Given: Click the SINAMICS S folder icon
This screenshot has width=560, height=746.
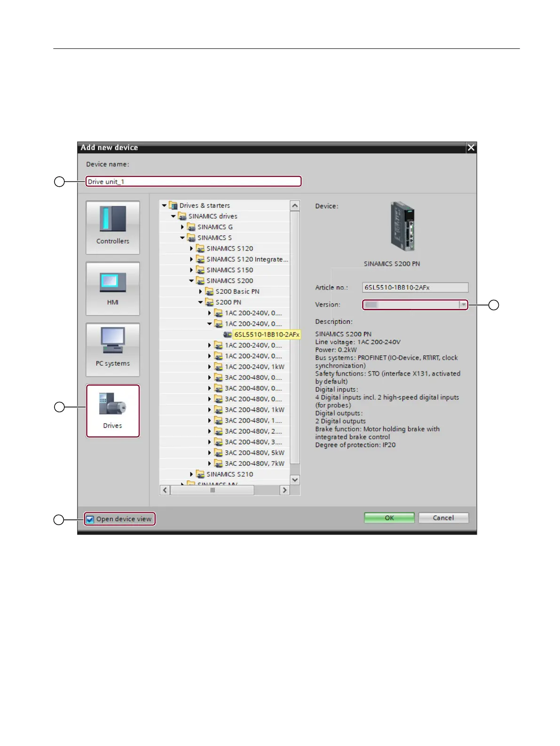Looking at the screenshot, I should point(191,238).
